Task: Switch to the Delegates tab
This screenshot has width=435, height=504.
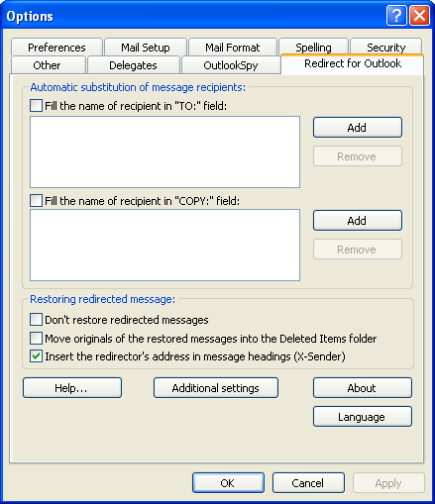Action: [133, 65]
